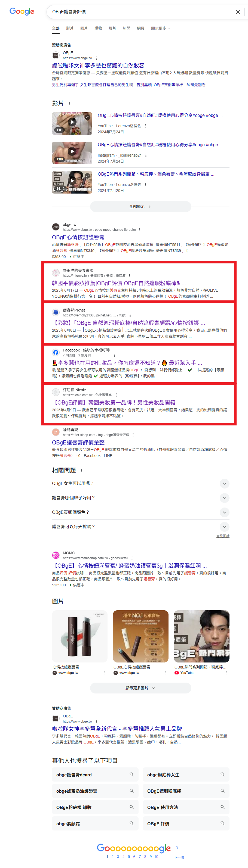Click the Google logo at top

(22, 11)
